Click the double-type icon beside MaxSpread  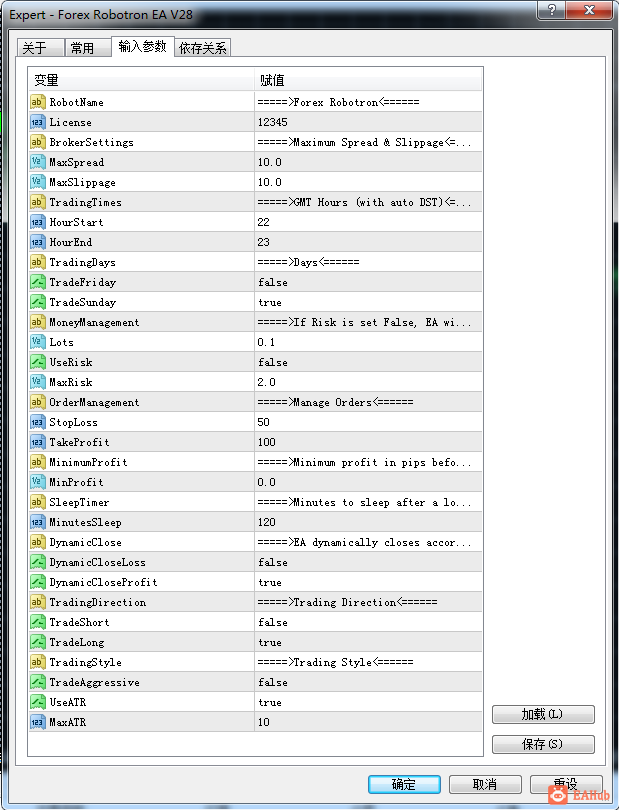click(38, 162)
